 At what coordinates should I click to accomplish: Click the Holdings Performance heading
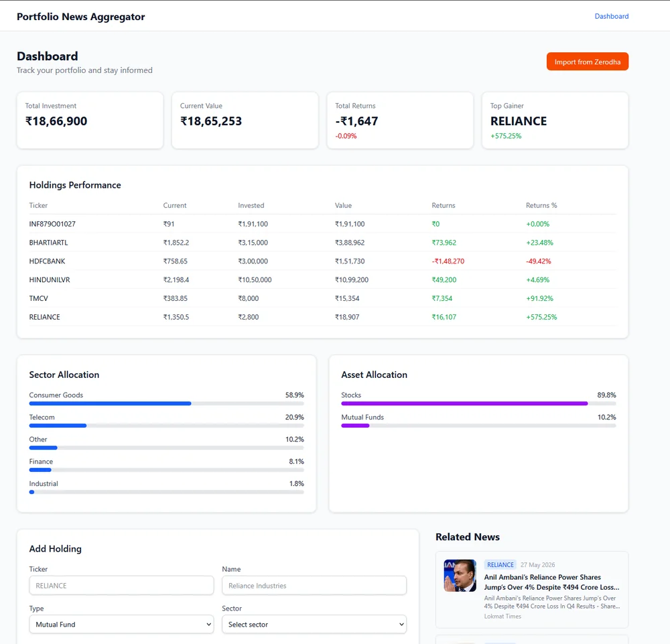tap(75, 185)
